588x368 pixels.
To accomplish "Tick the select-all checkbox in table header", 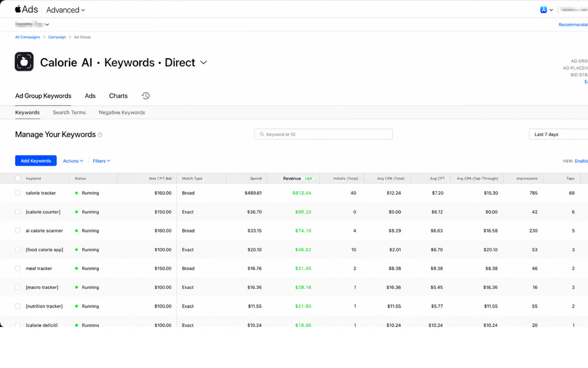I will (x=18, y=178).
